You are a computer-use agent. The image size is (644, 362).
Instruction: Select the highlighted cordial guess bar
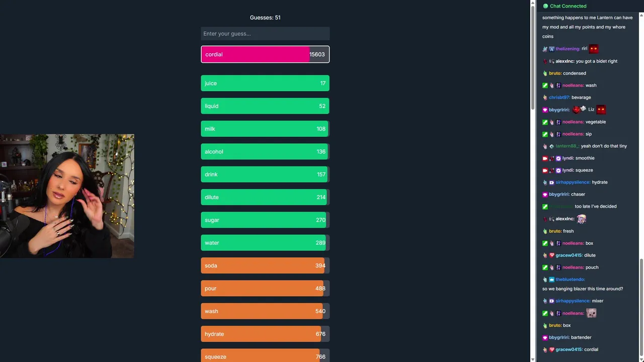265,54
